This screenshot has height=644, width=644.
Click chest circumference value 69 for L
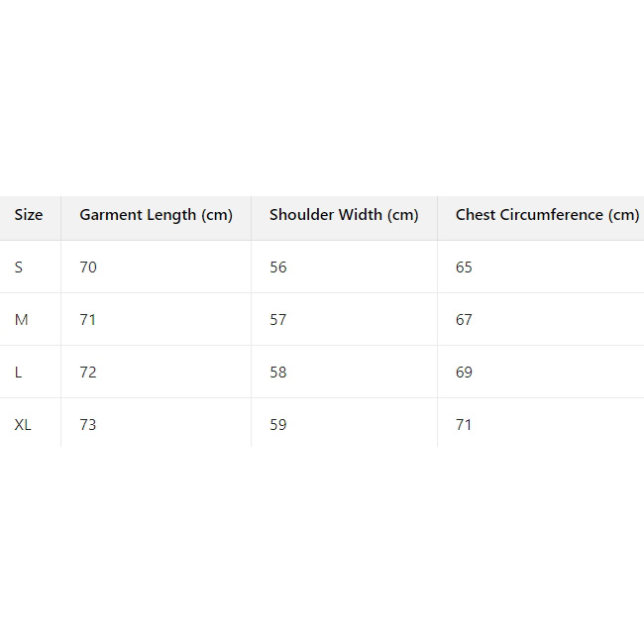[465, 373]
